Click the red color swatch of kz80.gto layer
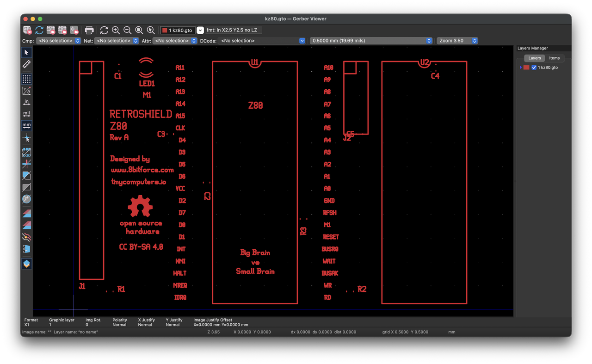Viewport: 592px width, 364px height. click(x=526, y=67)
